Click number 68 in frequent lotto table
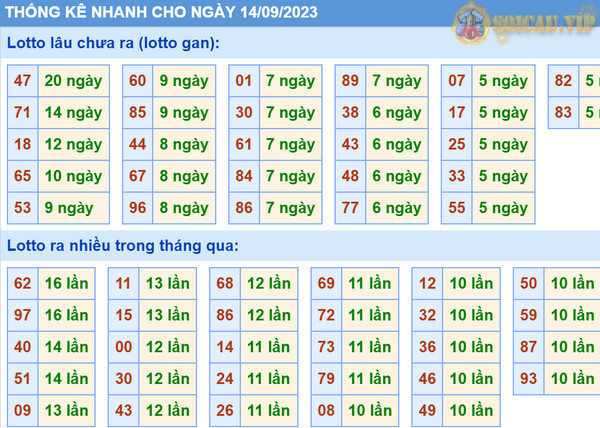The image size is (600, 428). pyautogui.click(x=225, y=283)
